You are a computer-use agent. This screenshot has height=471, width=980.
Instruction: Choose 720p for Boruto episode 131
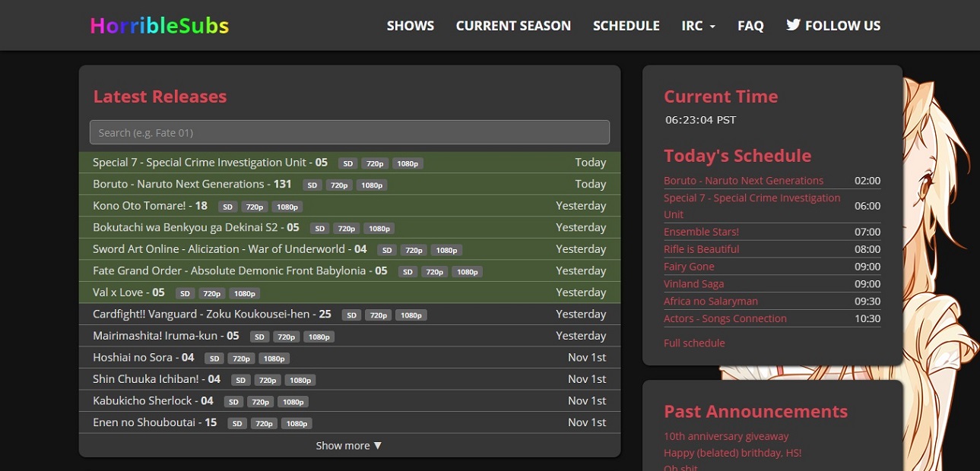(x=339, y=185)
